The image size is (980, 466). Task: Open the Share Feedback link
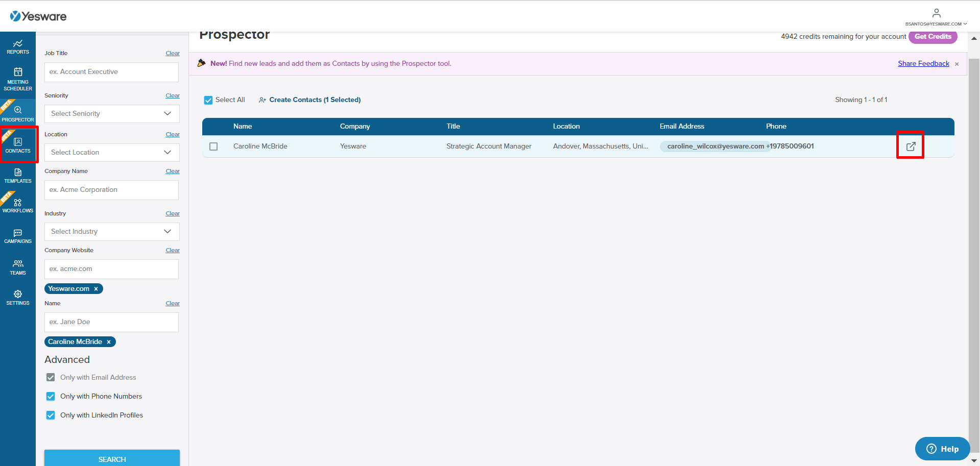click(923, 63)
